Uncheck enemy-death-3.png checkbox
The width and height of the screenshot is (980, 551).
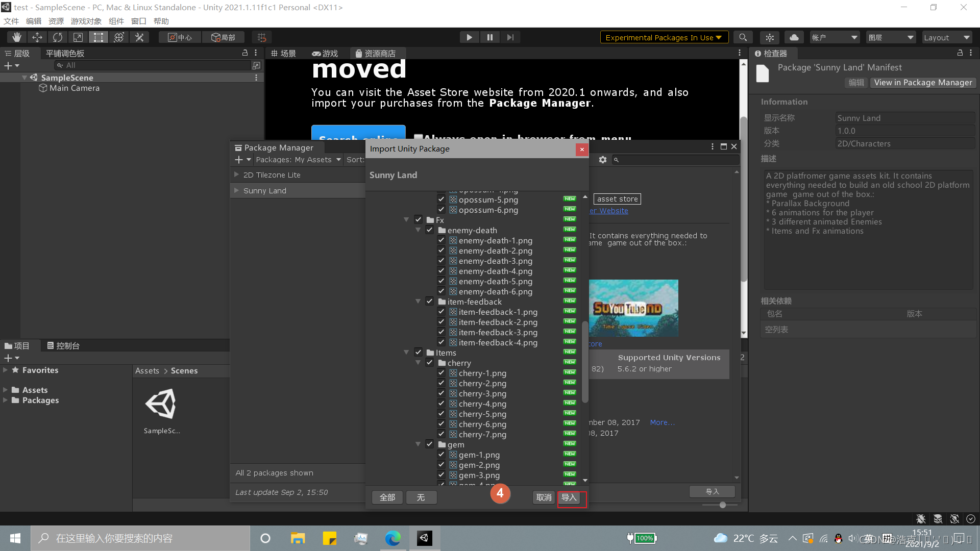click(442, 261)
